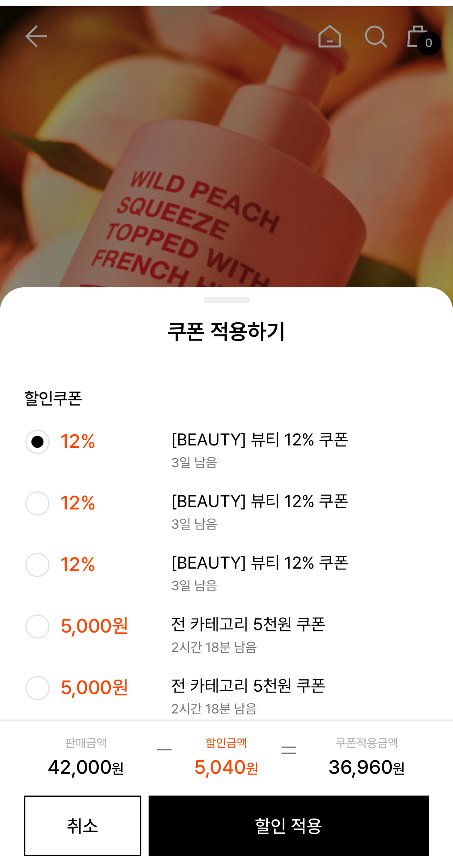Tap the first 전 카테고리 5천원 쿠폰 label
The image size is (453, 868).
pyautogui.click(x=248, y=624)
